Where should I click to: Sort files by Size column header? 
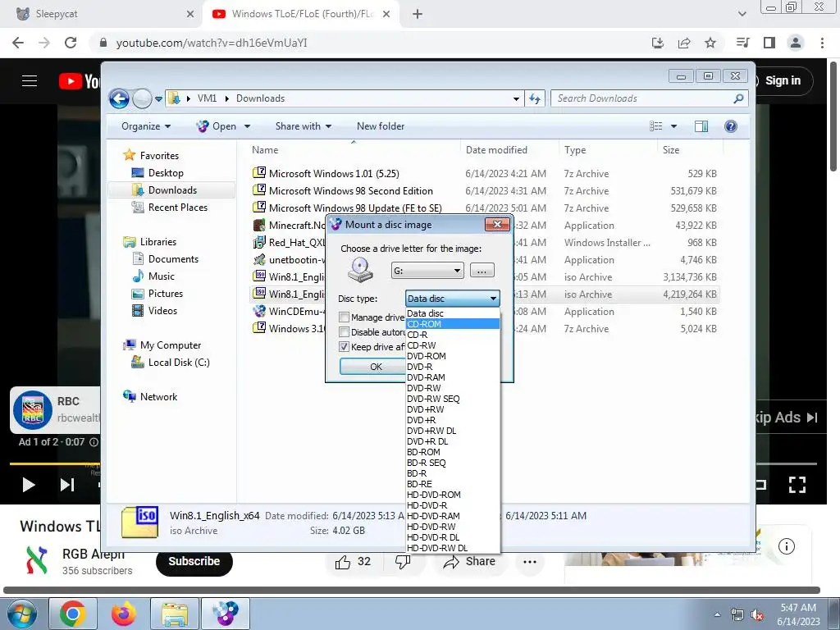(x=671, y=150)
